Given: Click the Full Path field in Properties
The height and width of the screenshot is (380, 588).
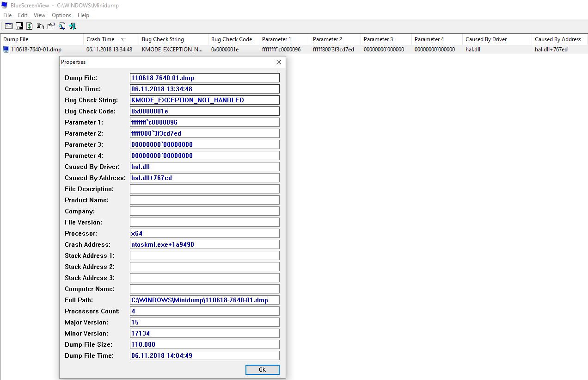Looking at the screenshot, I should [205, 300].
